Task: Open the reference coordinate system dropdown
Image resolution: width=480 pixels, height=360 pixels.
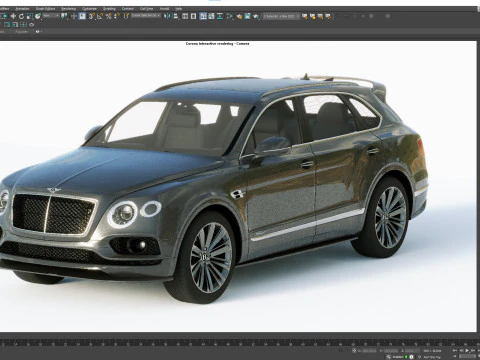Action: coord(51,16)
